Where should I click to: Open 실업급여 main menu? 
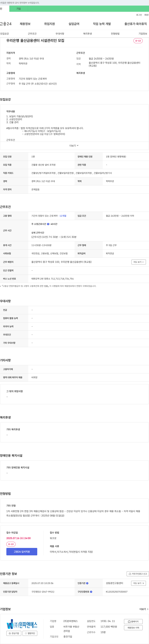[74, 24]
